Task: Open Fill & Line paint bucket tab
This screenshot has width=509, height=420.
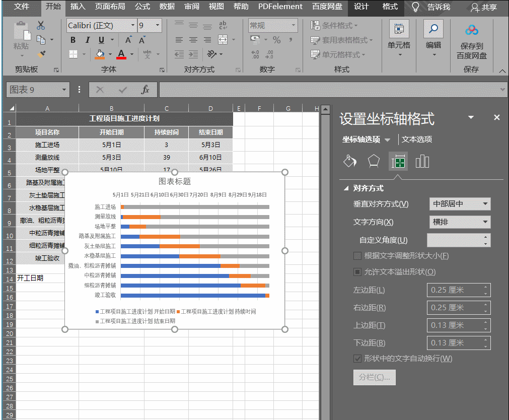Action: (349, 161)
